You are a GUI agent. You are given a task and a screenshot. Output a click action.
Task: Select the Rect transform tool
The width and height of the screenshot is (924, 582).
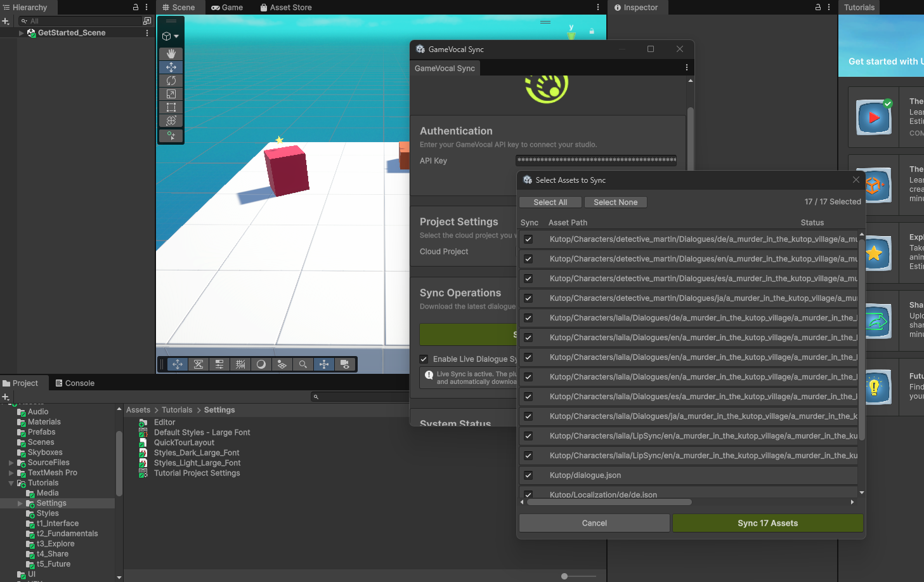pyautogui.click(x=171, y=107)
